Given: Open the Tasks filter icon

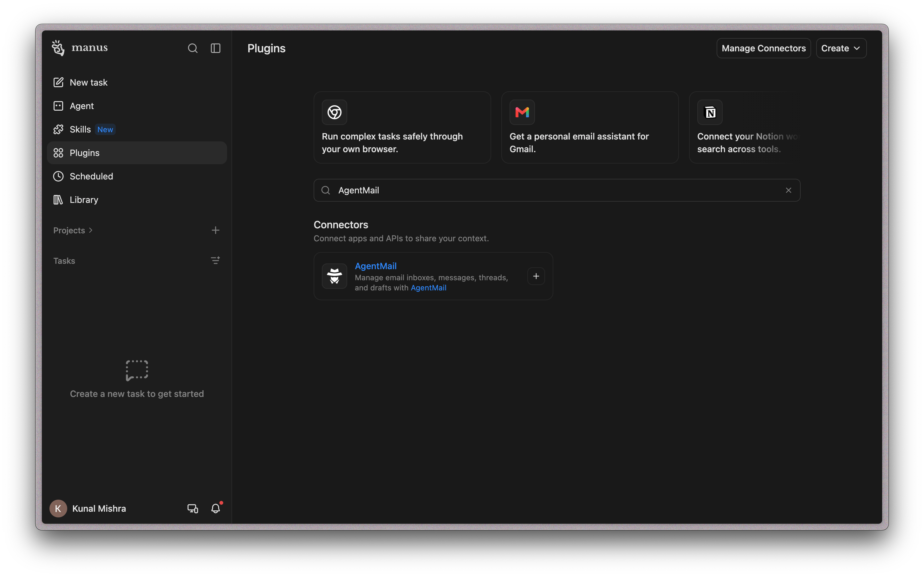Looking at the screenshot, I should [215, 261].
